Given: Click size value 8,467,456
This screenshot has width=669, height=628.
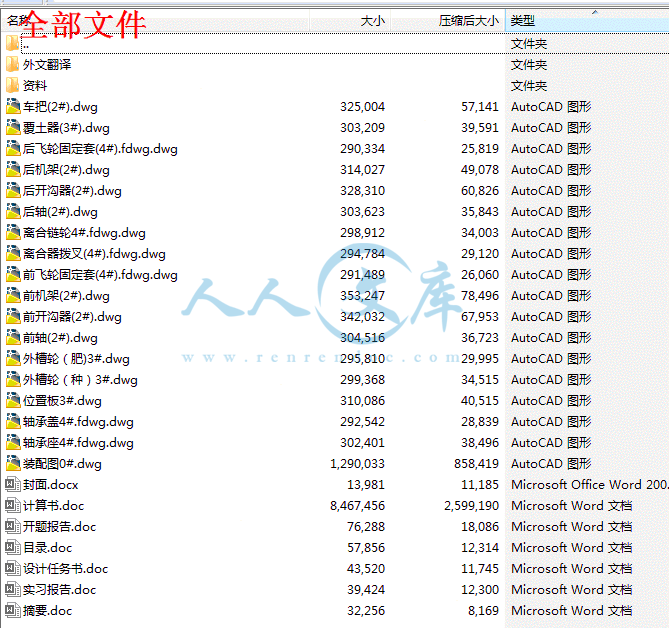Looking at the screenshot, I should (358, 506).
